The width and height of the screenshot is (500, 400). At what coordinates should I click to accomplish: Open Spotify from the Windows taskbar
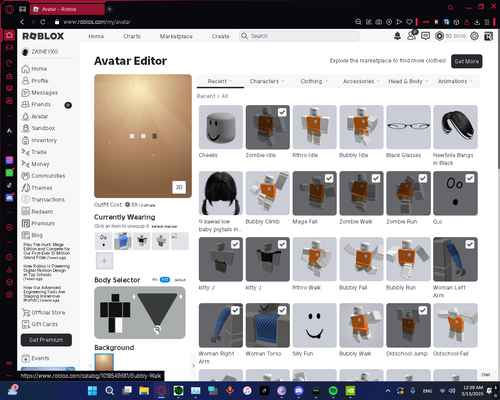[x=333, y=390]
